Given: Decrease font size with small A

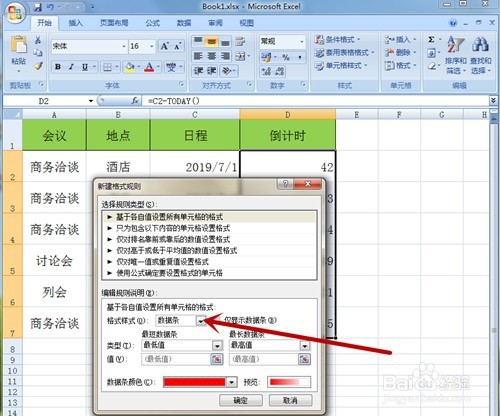Looking at the screenshot, I should coord(177,46).
